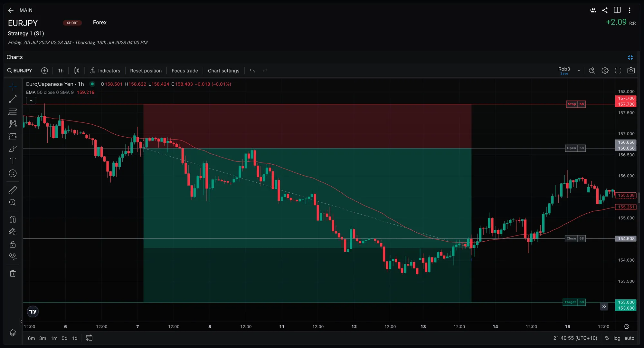Viewport: 644px width, 348px height.
Task: Open the go-to-date calendar icon
Action: [x=89, y=338]
